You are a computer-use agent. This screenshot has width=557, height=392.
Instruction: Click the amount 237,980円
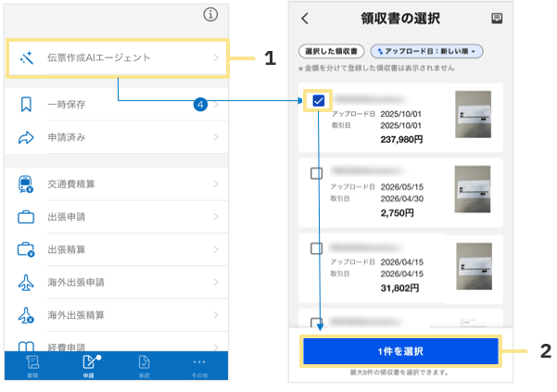click(401, 140)
